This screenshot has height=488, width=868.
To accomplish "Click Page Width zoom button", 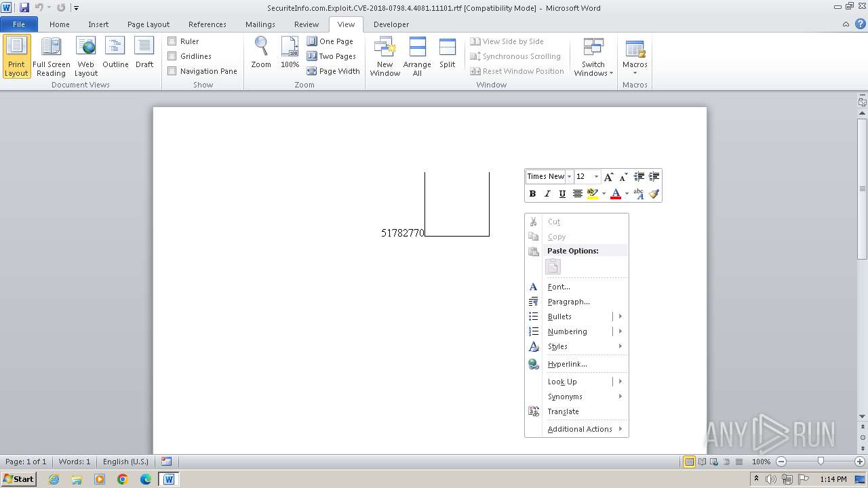I will pos(334,71).
